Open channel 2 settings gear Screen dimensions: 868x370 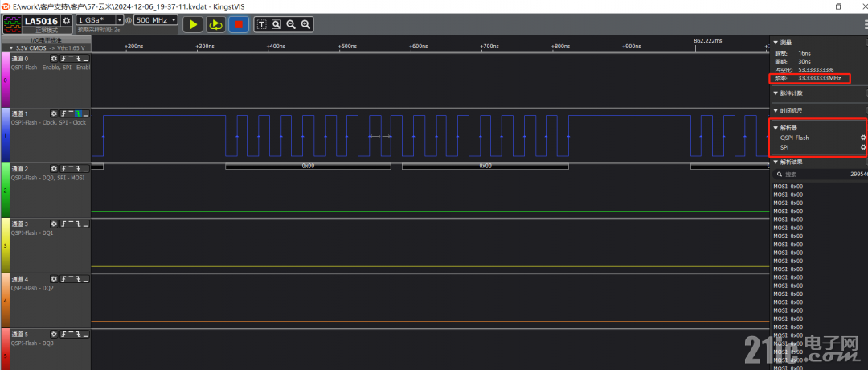[x=55, y=168]
